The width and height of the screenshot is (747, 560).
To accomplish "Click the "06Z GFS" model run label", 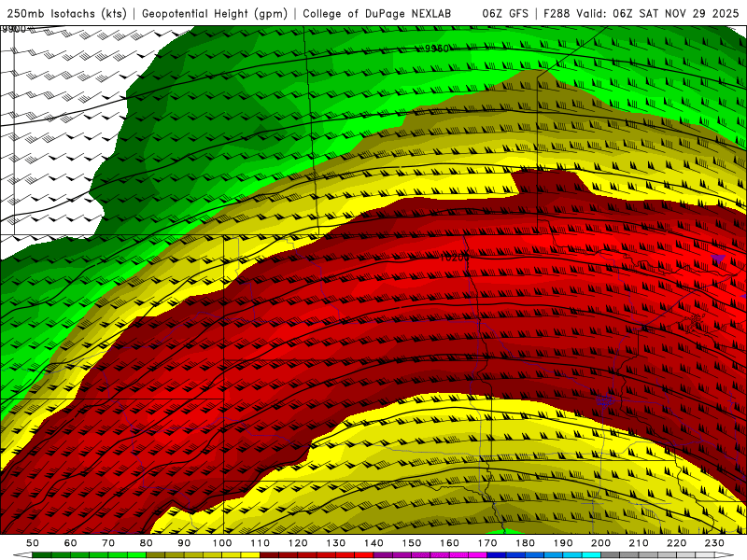I will pyautogui.click(x=505, y=13).
